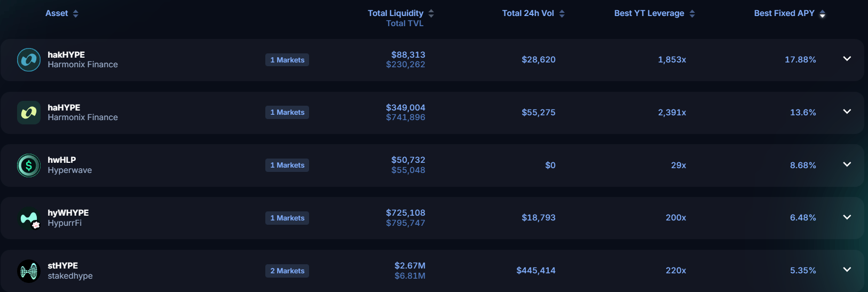Sort by Total 24h Vol arrows

click(x=562, y=13)
